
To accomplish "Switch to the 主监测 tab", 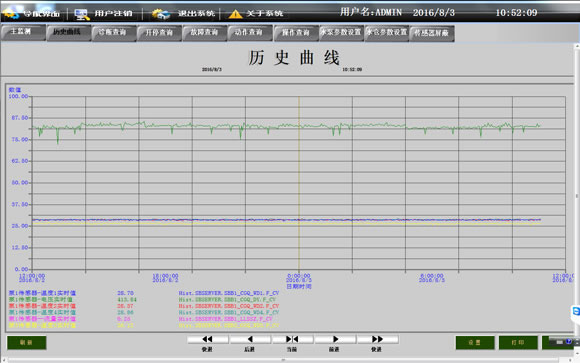I will (23, 32).
